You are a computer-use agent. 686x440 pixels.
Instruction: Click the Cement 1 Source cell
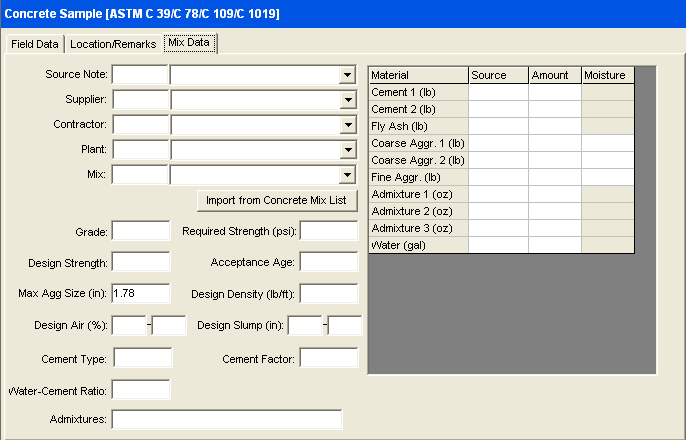pyautogui.click(x=498, y=92)
